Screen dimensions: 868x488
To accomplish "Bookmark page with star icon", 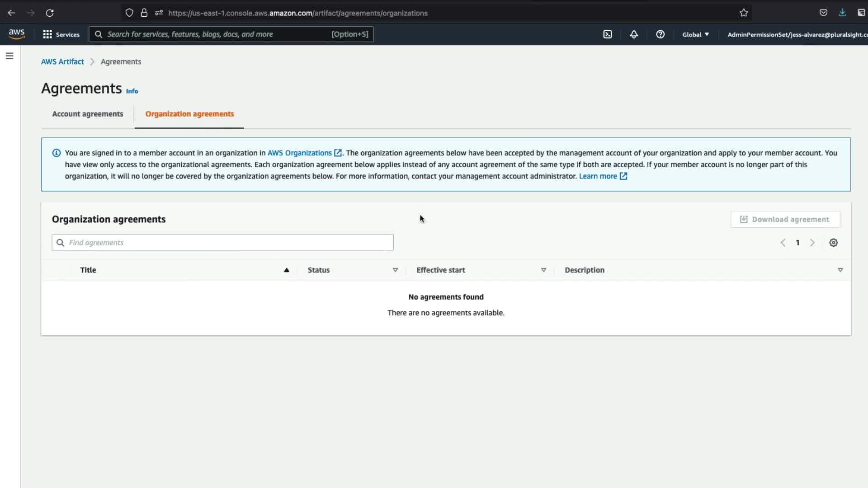I will 744,13.
